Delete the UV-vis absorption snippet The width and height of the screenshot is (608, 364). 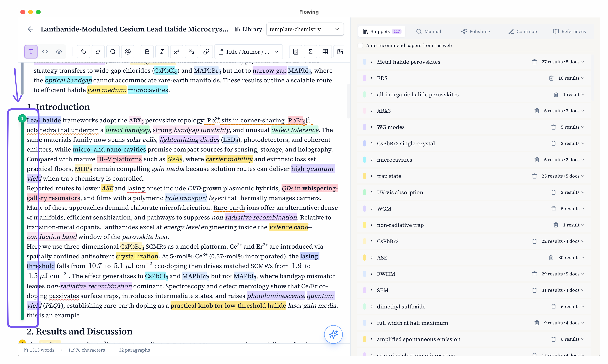click(553, 192)
